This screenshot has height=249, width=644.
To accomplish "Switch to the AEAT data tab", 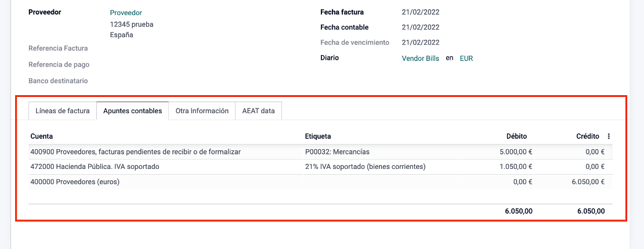I will pyautogui.click(x=258, y=111).
